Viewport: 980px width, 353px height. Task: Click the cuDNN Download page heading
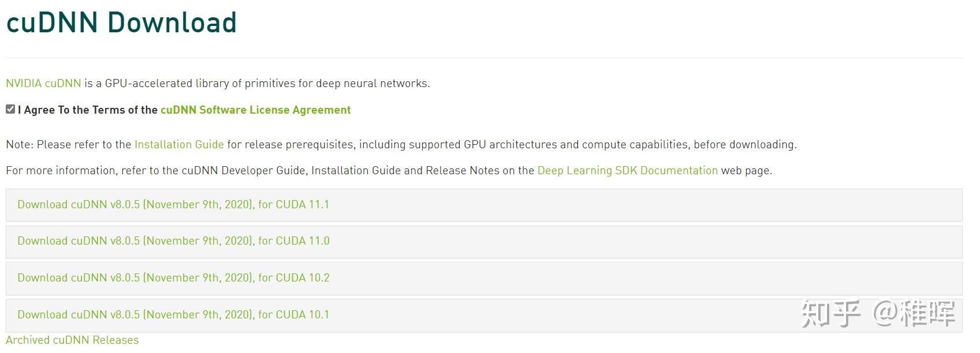click(121, 23)
